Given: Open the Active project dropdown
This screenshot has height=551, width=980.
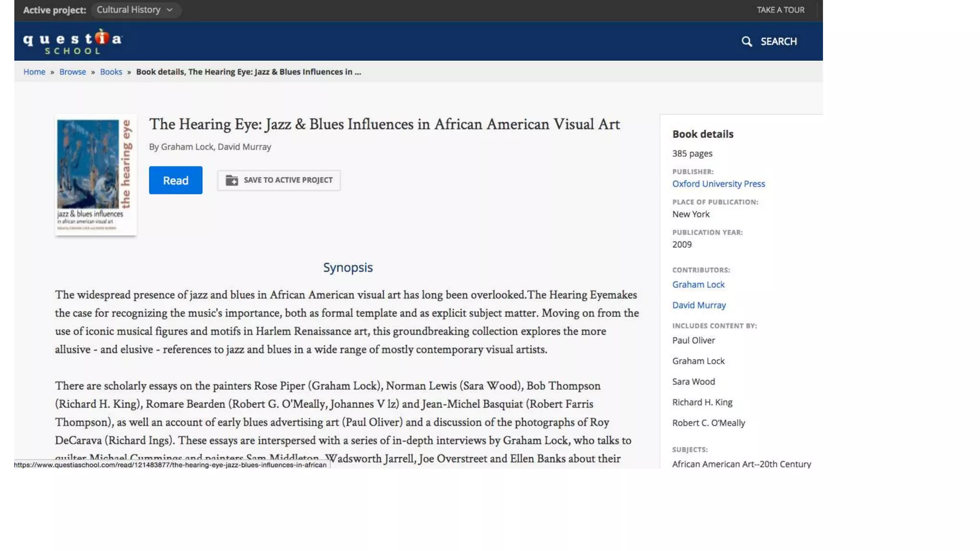Looking at the screenshot, I should pyautogui.click(x=135, y=10).
